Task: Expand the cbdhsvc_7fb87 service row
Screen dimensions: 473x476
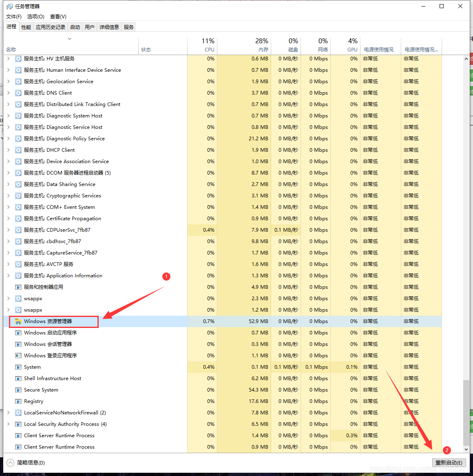Action: [x=9, y=241]
